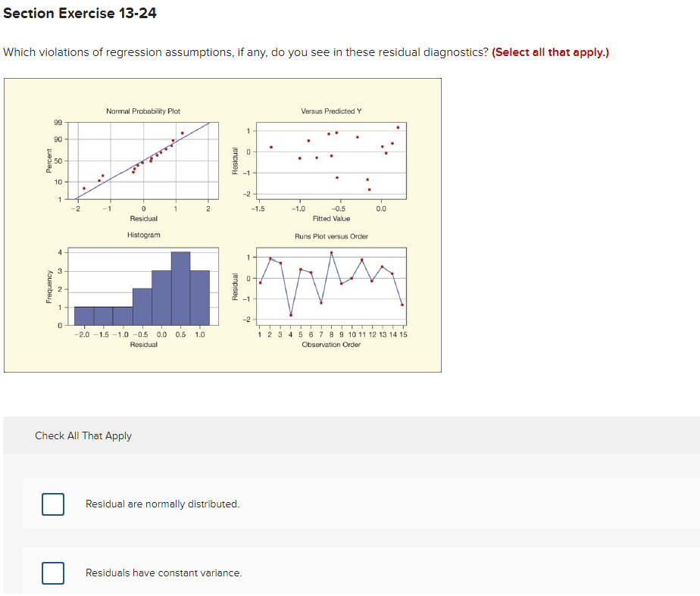Click the tallest histogram bar at 0.5
The height and width of the screenshot is (596, 700).
180,289
